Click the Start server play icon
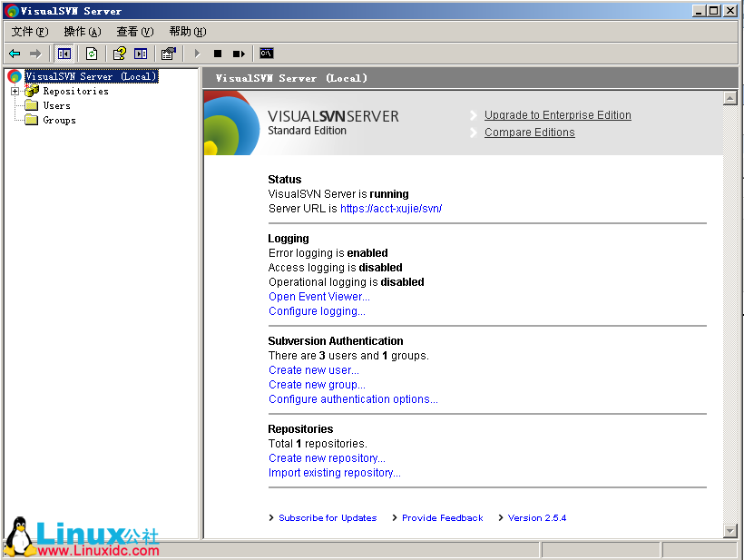Image resolution: width=744 pixels, height=560 pixels. [x=198, y=54]
